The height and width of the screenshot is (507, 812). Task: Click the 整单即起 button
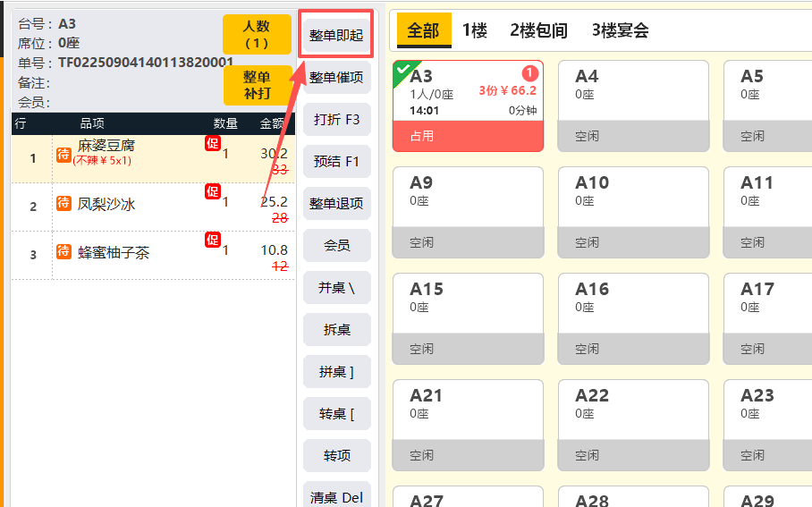coord(336,35)
